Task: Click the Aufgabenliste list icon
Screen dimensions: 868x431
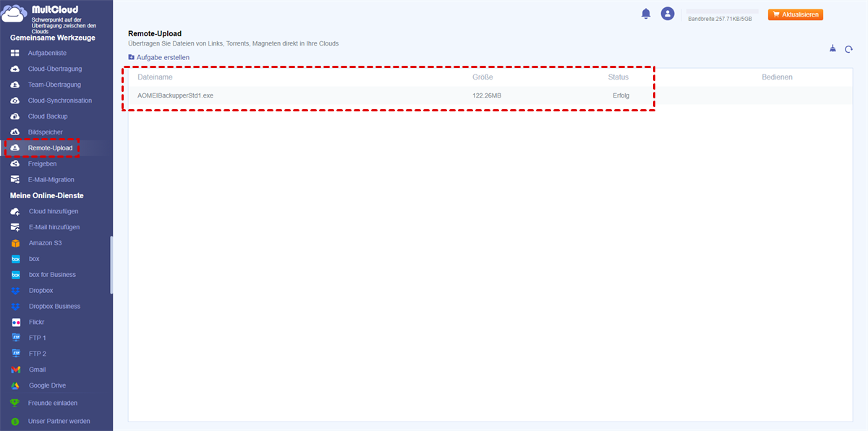Action: [x=15, y=53]
